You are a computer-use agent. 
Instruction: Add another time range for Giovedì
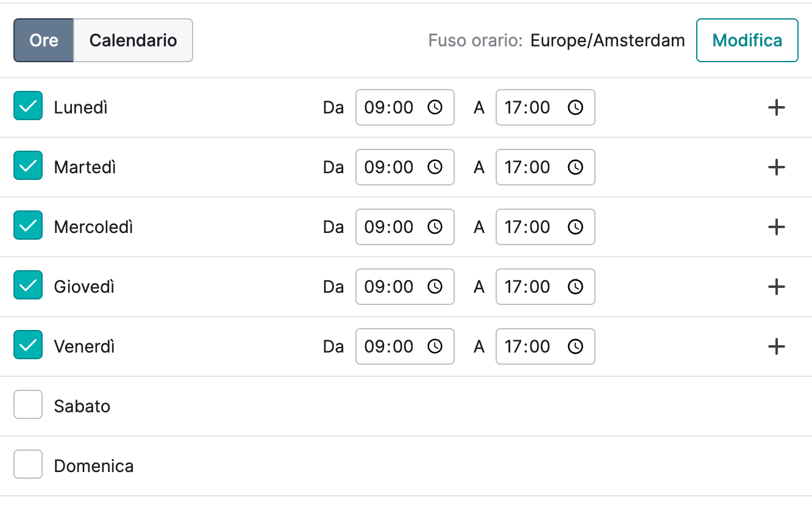click(x=776, y=287)
